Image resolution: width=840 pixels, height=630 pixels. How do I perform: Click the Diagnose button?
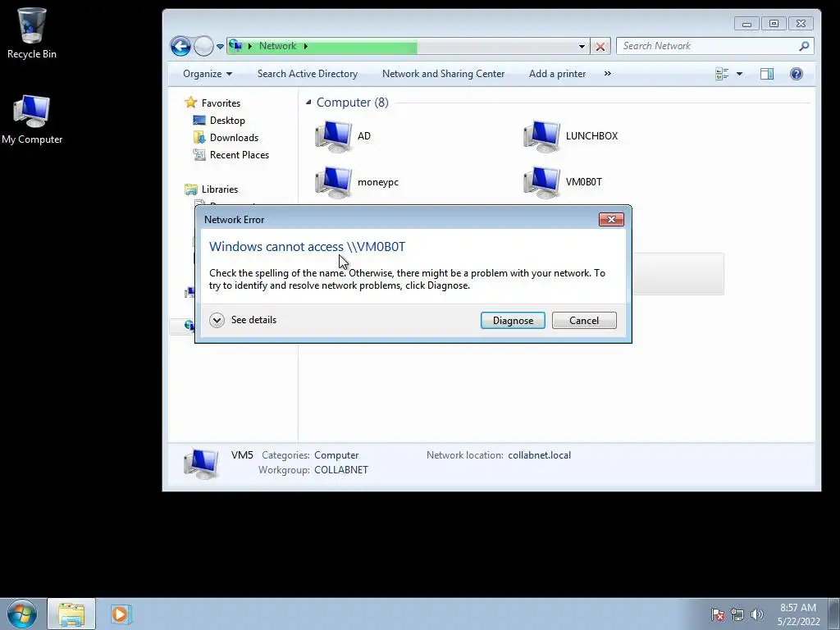pyautogui.click(x=513, y=321)
